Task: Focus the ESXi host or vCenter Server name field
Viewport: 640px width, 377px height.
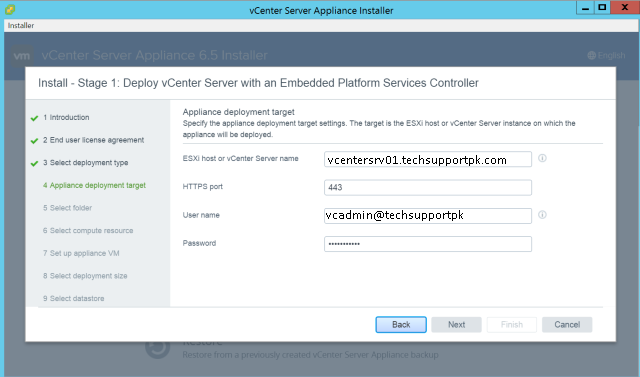Action: click(428, 159)
